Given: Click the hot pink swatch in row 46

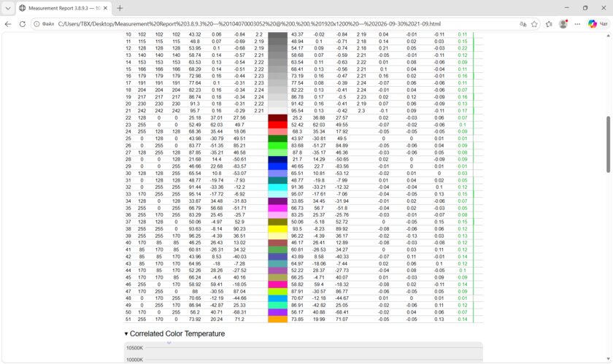Looking at the screenshot, I should pos(277,284).
